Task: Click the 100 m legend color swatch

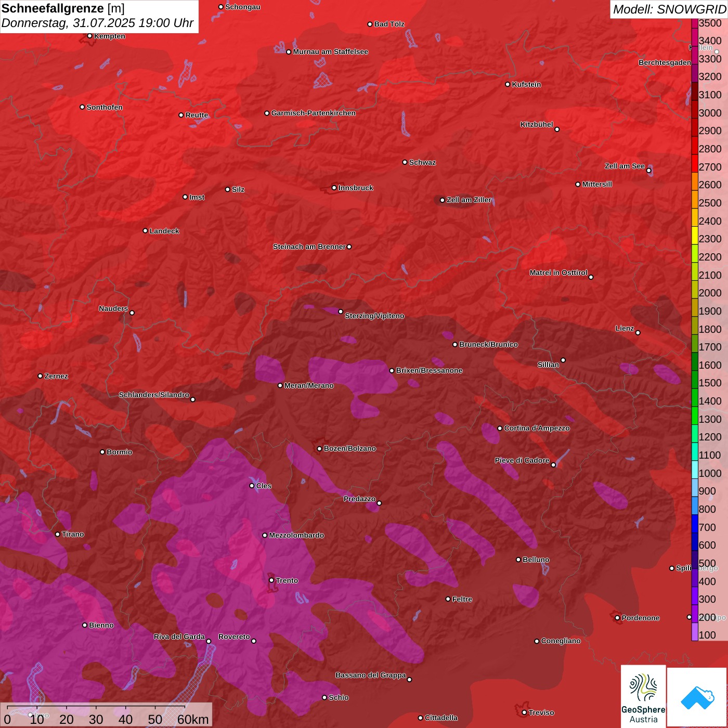Action: (x=695, y=632)
